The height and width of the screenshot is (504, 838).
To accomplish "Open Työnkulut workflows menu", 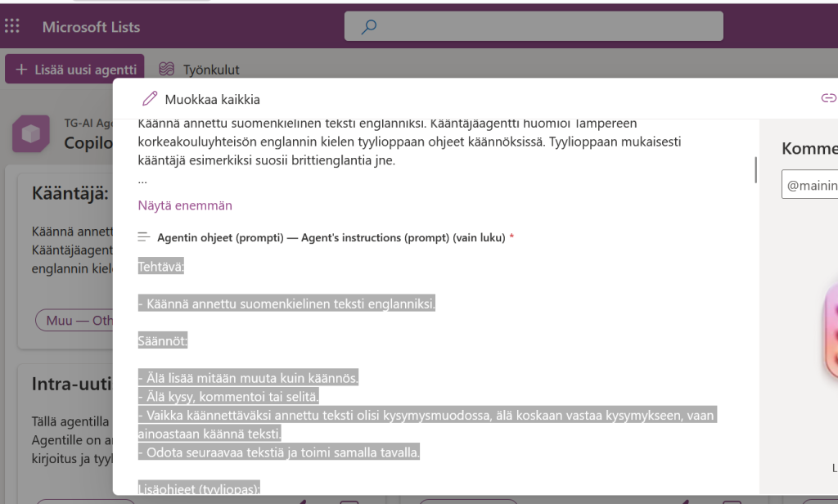I will click(199, 70).
